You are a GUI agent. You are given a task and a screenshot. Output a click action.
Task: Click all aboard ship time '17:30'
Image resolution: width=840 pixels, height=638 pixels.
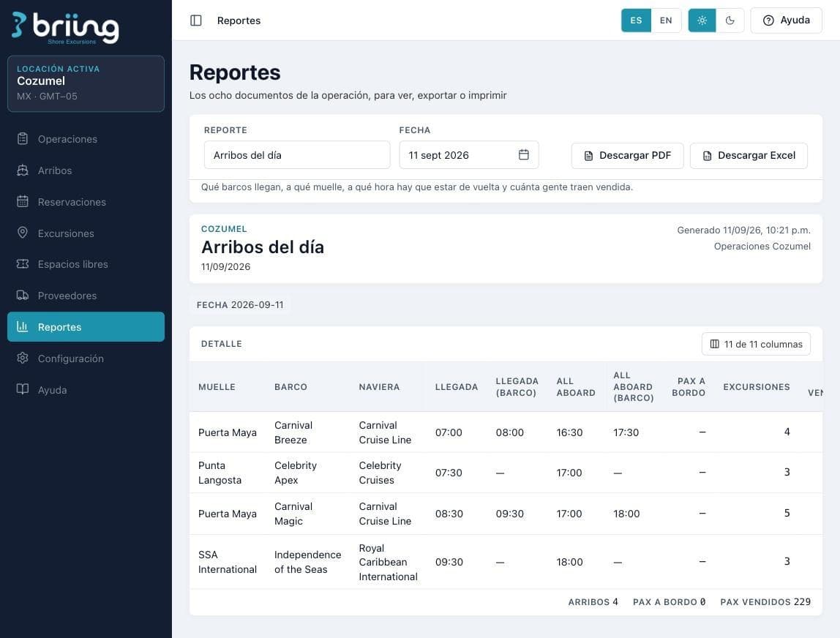pos(626,432)
